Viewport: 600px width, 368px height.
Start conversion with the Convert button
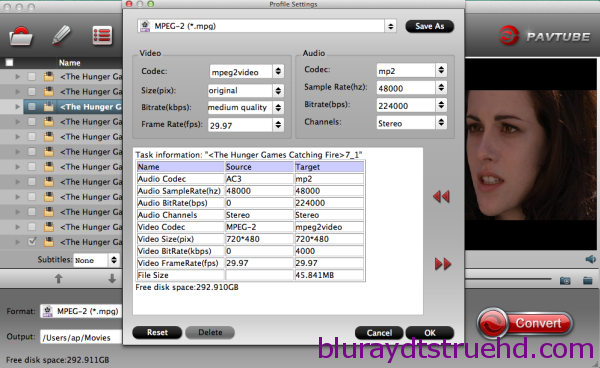pos(526,323)
